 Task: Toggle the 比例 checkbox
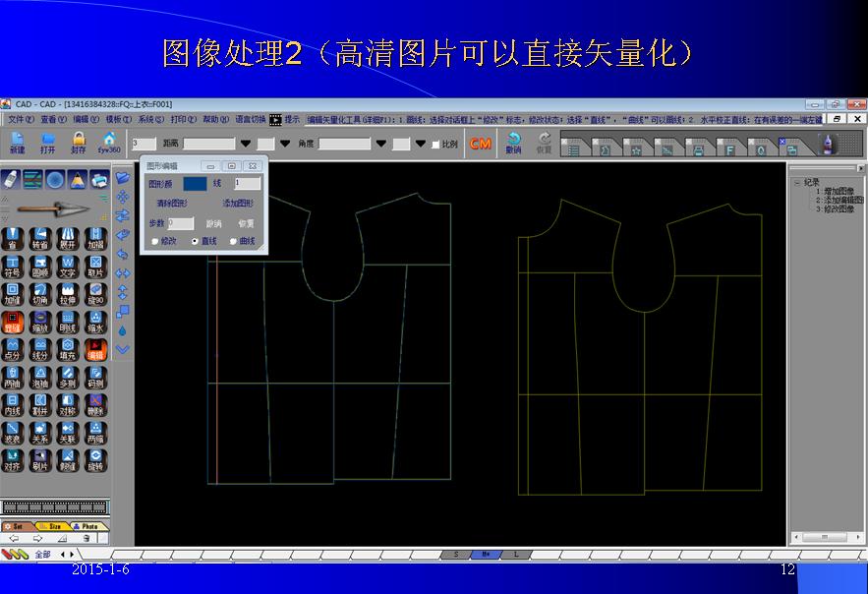(435, 145)
